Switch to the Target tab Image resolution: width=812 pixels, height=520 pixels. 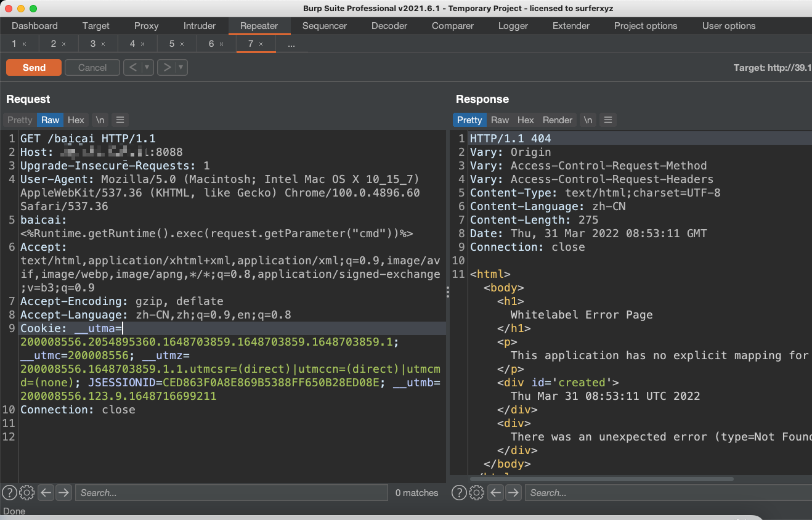[96, 26]
